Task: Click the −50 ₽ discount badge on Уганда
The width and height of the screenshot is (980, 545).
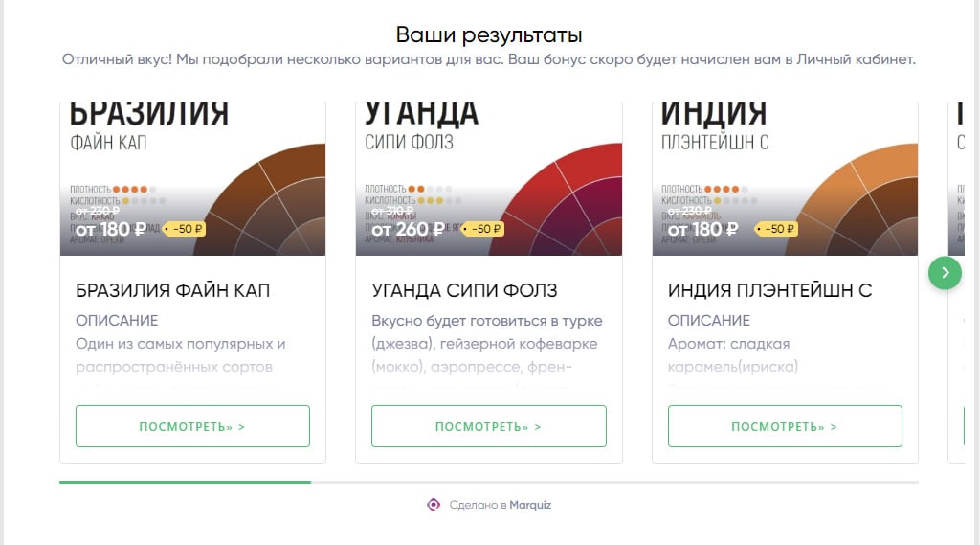Action: (482, 229)
